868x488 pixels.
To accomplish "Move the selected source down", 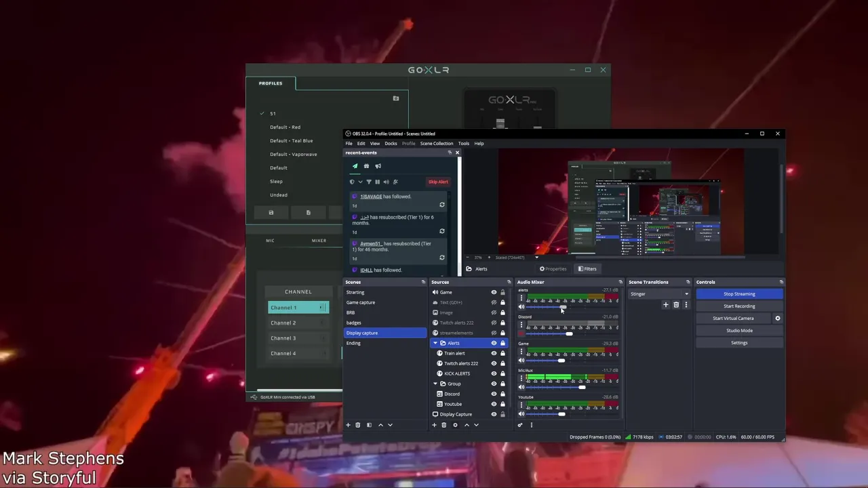I will coord(476,425).
